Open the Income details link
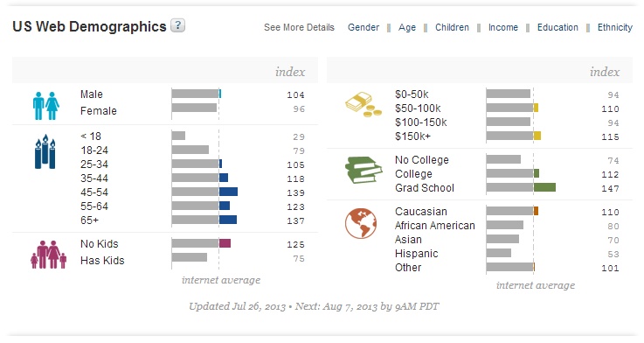 [x=503, y=27]
